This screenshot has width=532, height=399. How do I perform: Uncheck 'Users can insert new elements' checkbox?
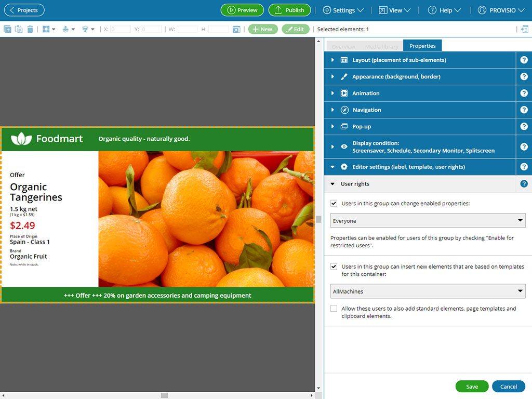pos(334,267)
